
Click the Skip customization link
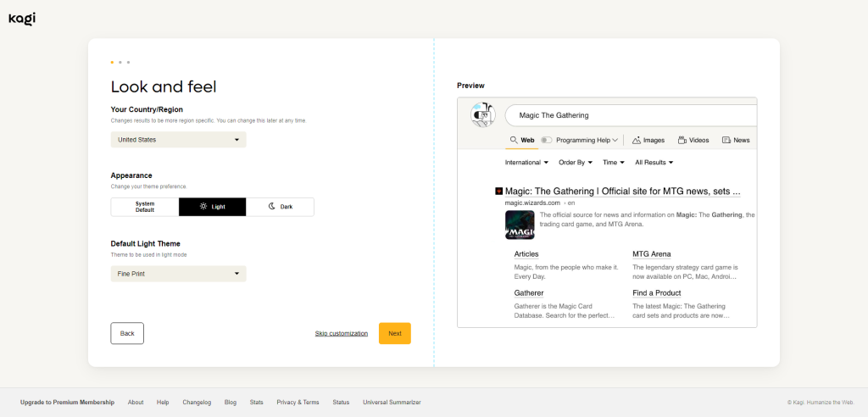(341, 334)
